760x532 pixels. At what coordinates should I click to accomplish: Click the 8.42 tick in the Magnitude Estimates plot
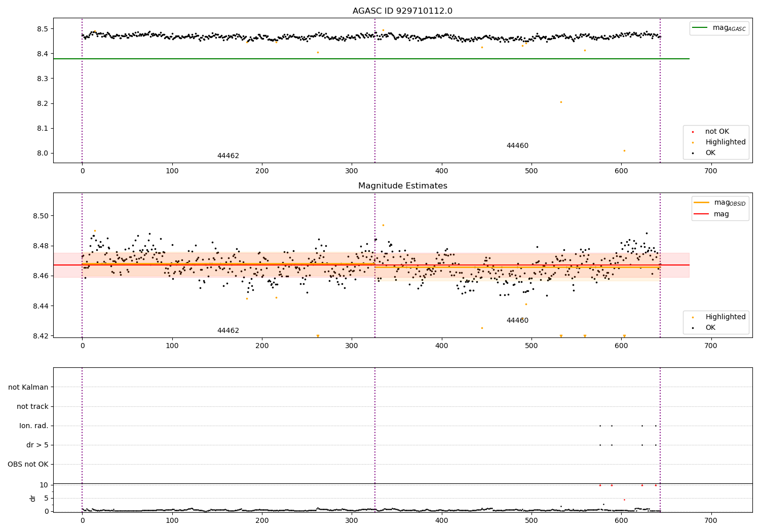[41, 336]
